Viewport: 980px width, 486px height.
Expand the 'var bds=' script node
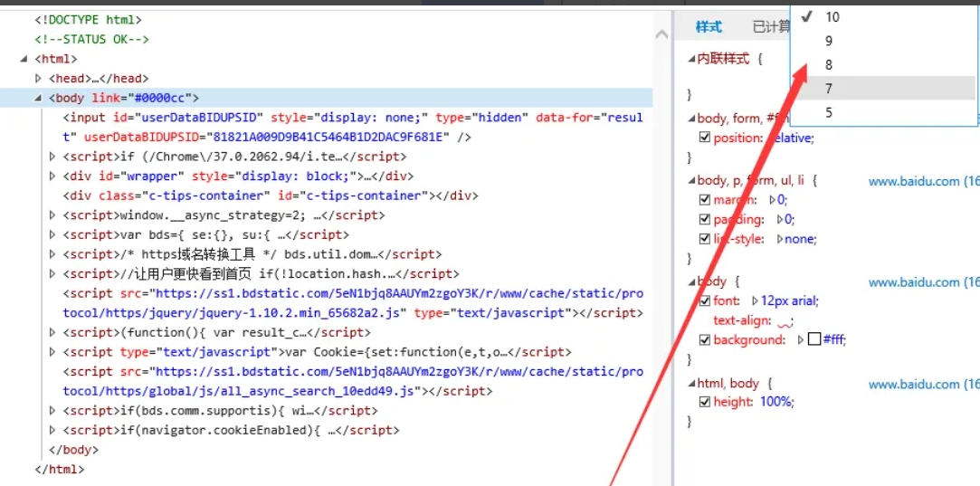[52, 234]
